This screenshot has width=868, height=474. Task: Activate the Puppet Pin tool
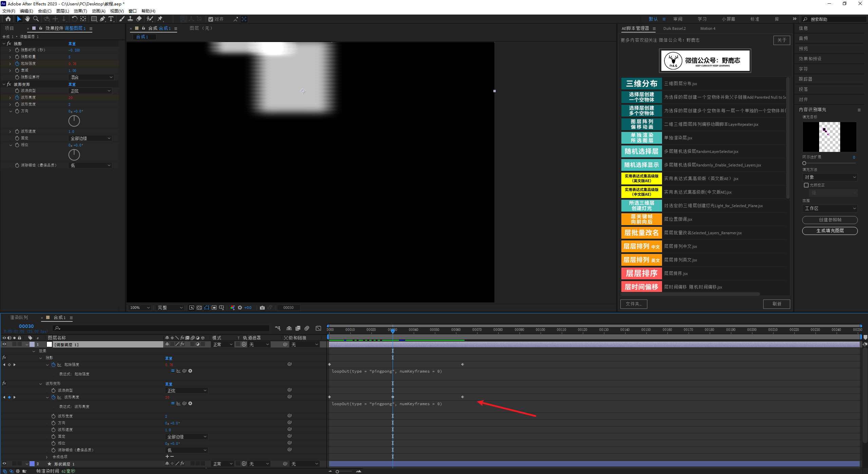coord(160,19)
